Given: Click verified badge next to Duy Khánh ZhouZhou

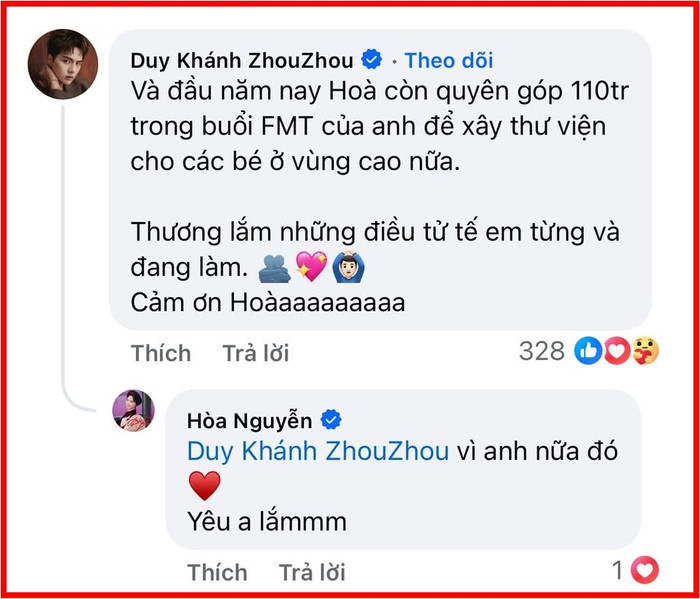Looking at the screenshot, I should point(371,59).
